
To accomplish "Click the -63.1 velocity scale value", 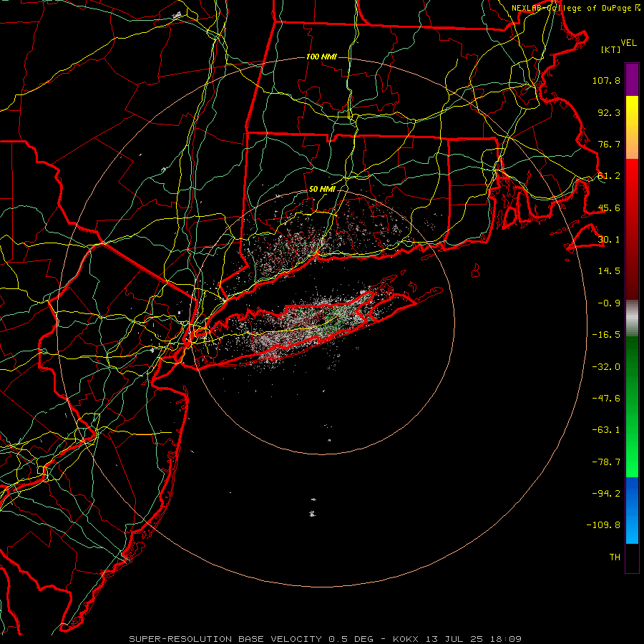I will [606, 430].
